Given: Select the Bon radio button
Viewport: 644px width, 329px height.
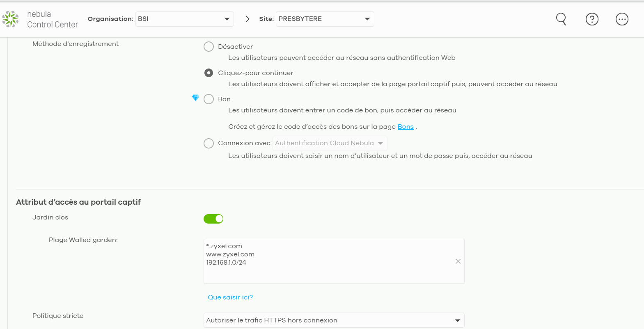Looking at the screenshot, I should [x=209, y=99].
